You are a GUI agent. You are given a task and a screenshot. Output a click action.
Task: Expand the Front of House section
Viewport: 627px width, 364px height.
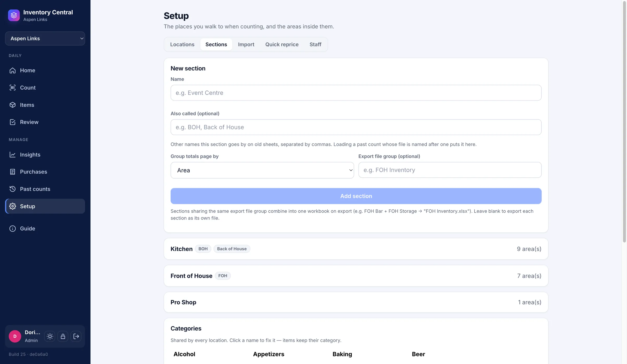point(356,276)
